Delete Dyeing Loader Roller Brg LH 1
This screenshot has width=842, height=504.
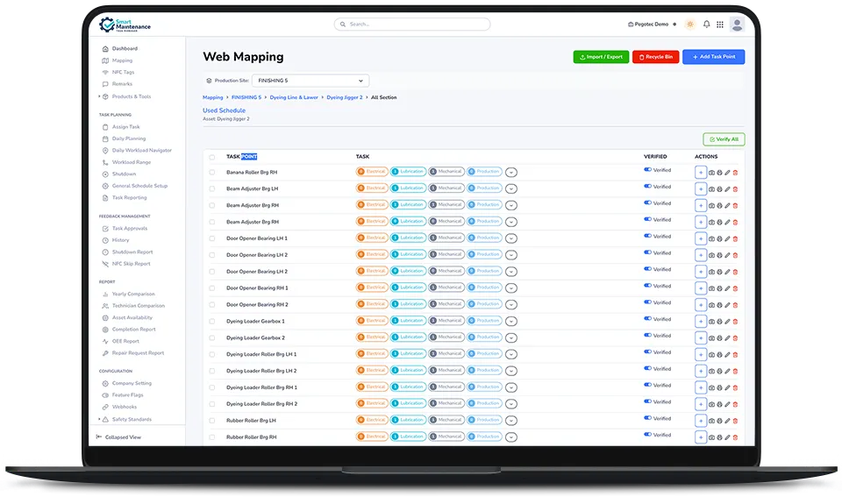pyautogui.click(x=735, y=355)
